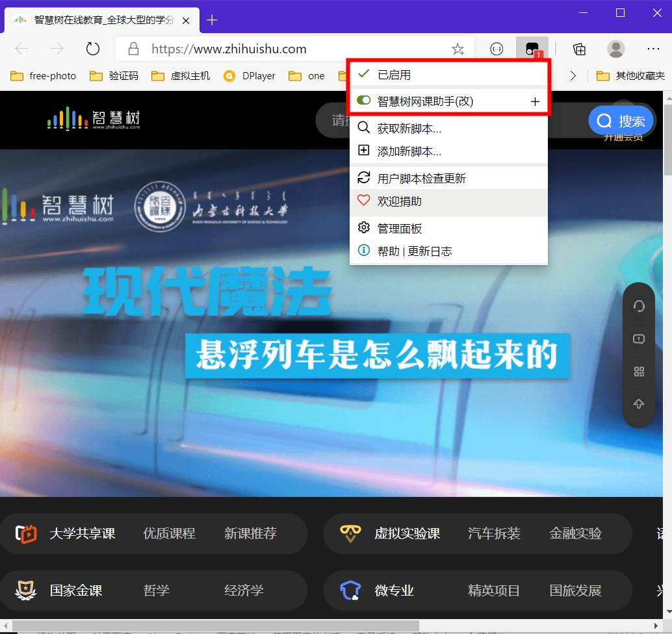Image resolution: width=672 pixels, height=634 pixels.
Task: Click the 智慧树 logo in header
Action: click(94, 119)
